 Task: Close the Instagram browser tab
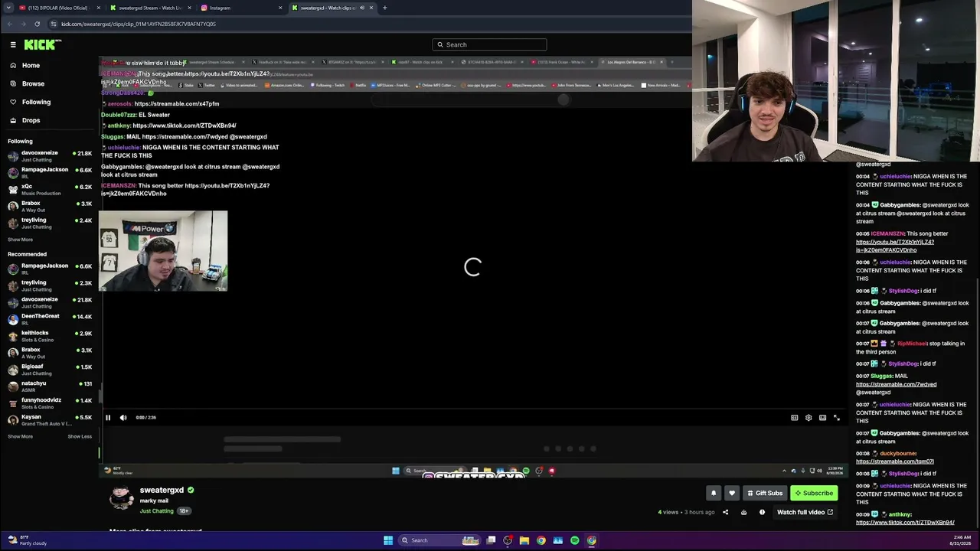[x=280, y=8]
